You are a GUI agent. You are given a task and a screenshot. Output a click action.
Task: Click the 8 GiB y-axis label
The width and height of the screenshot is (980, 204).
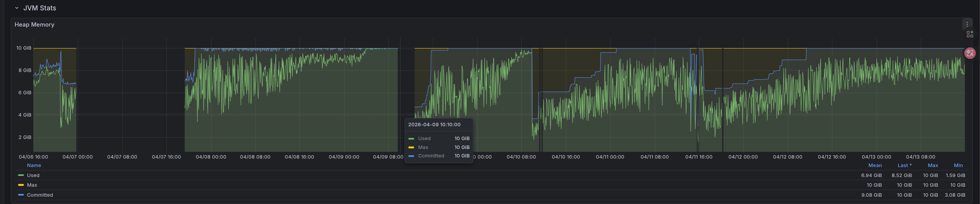25,70
